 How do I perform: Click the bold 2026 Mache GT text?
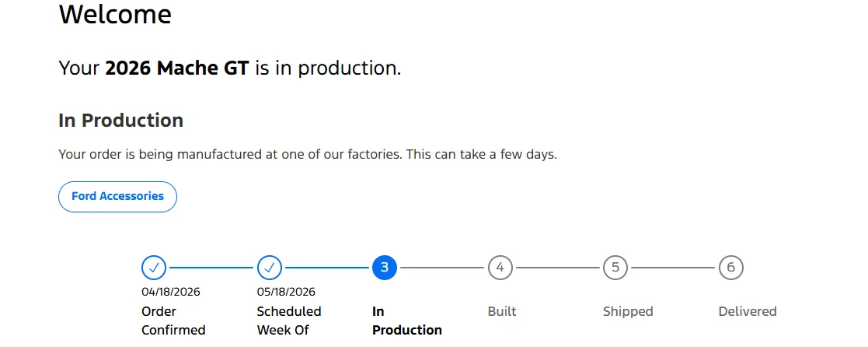coord(177,68)
